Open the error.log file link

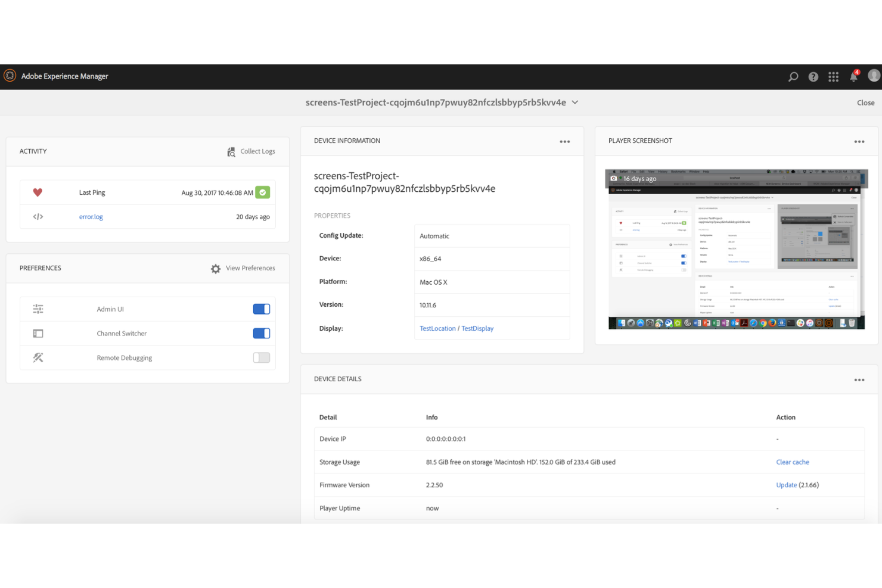click(91, 216)
